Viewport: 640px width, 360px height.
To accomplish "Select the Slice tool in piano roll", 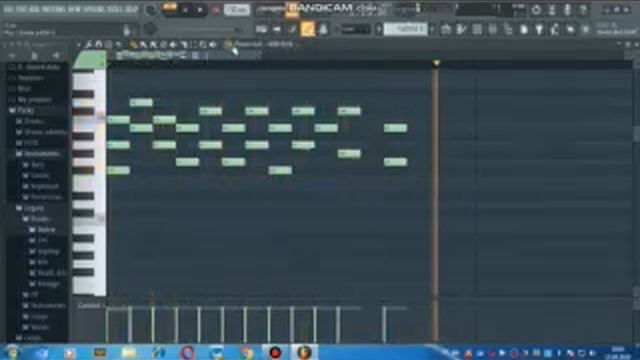I will click(183, 44).
